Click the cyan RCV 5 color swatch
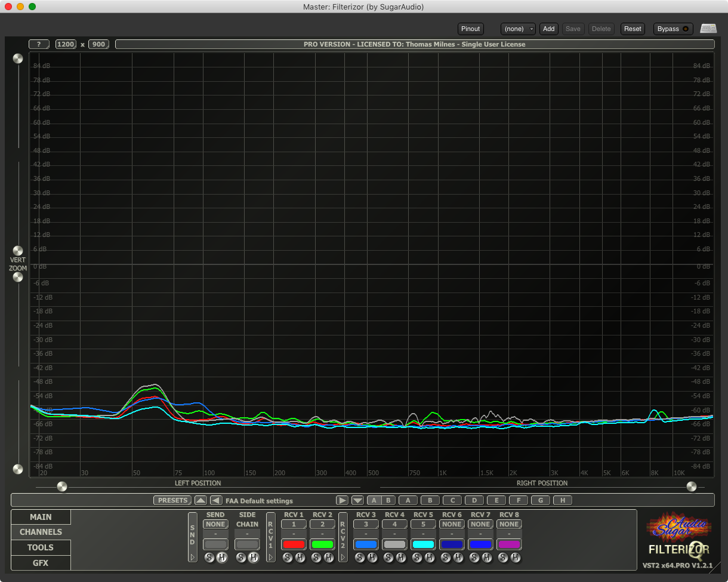 click(423, 544)
